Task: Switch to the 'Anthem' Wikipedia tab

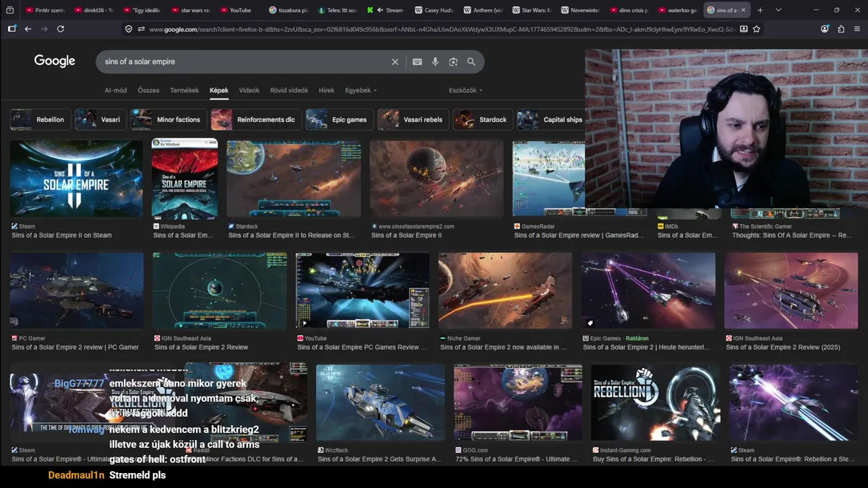Action: 484,10
